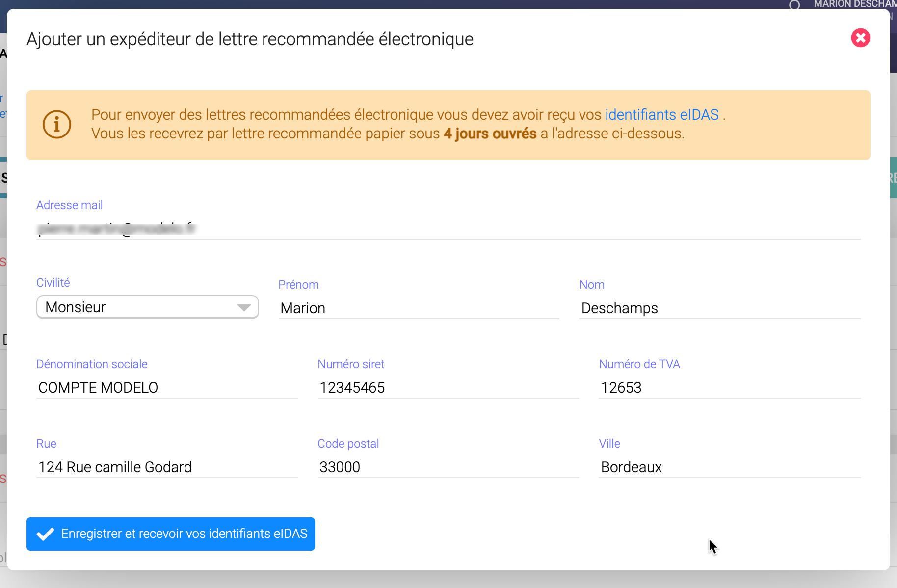The image size is (897, 588).
Task: Click the dialog title about adding an expéditeur
Action: (250, 39)
